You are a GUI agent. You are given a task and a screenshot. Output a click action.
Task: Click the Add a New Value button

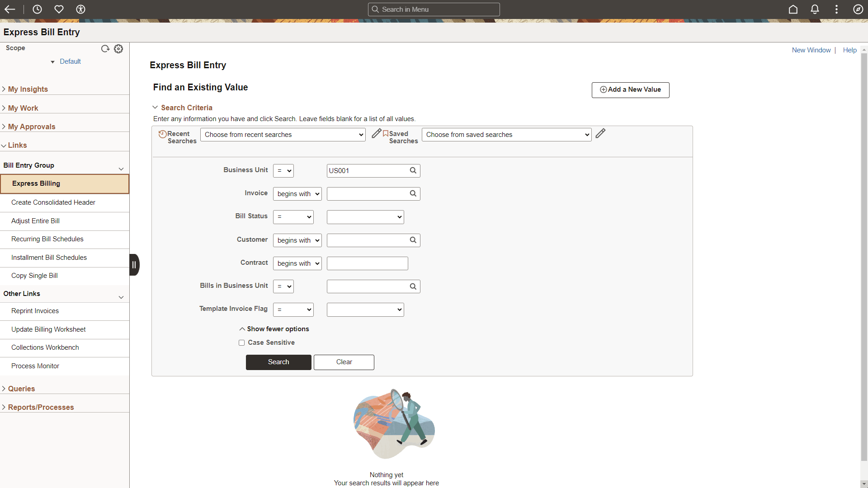(630, 89)
